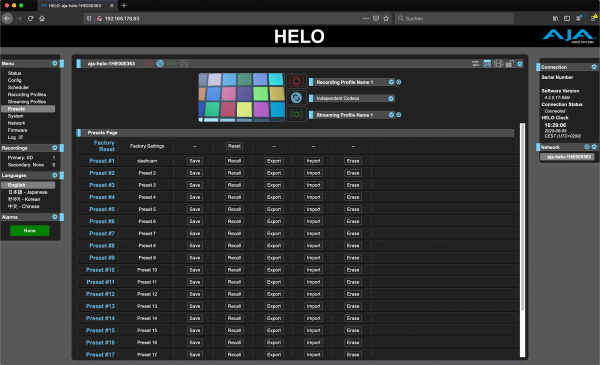The height and width of the screenshot is (365, 600).
Task: Click the small green stream icon in header bar
Action: [x=172, y=64]
